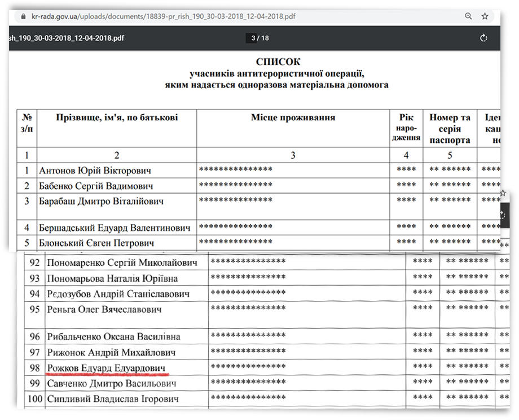Click the masked passport number in Савченко's row
Viewport: 519px width, 420px height.
point(467,382)
